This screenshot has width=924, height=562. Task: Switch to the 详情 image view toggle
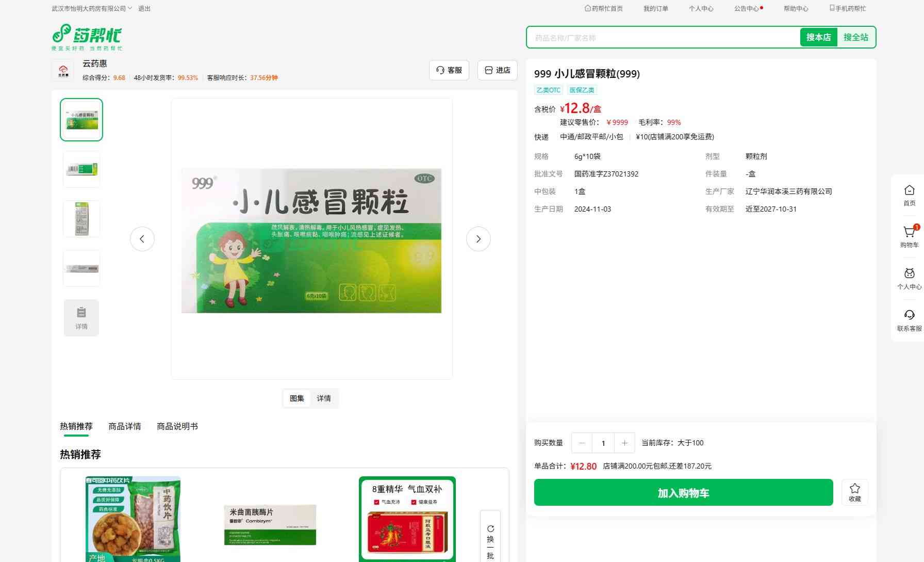324,398
